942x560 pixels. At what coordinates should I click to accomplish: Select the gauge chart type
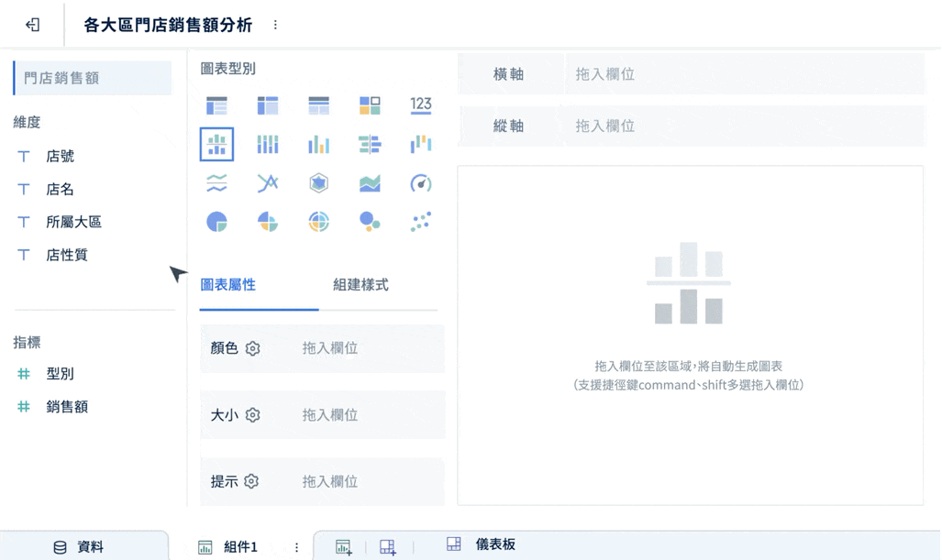420,182
